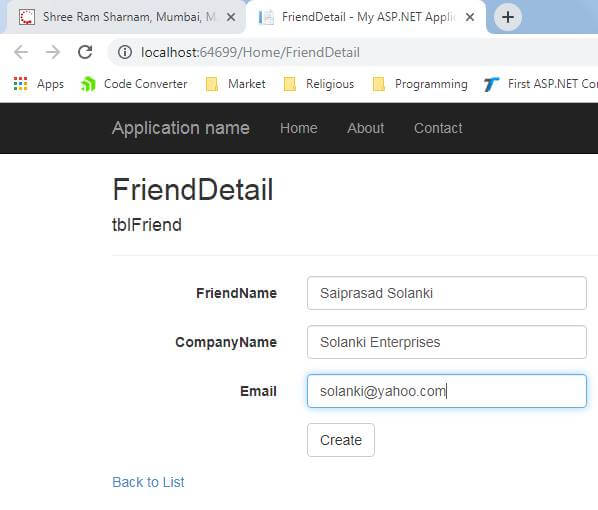598x510 pixels.
Task: Open the First ASP.NET bookmark
Action: point(540,84)
